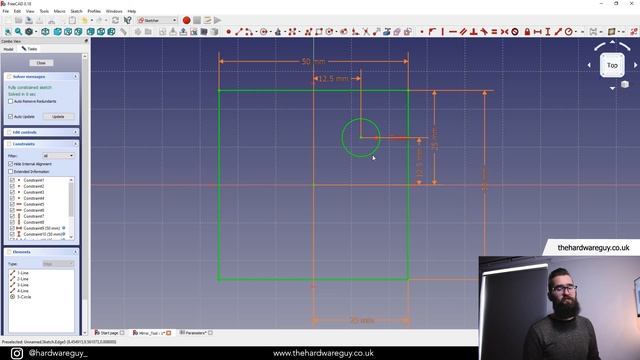640x360 pixels.
Task: Apply the perpendicular constraint
Action: [x=473, y=31]
